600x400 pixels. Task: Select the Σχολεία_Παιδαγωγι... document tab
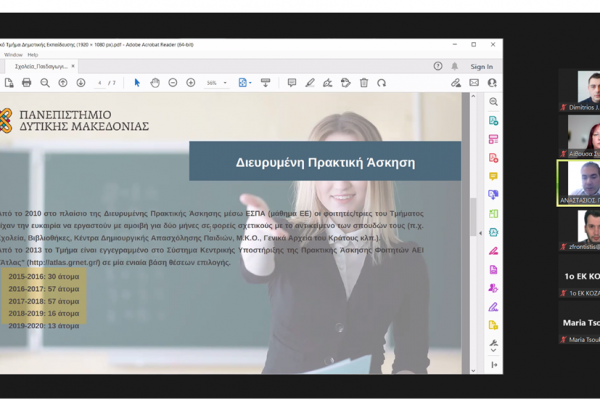click(x=41, y=66)
